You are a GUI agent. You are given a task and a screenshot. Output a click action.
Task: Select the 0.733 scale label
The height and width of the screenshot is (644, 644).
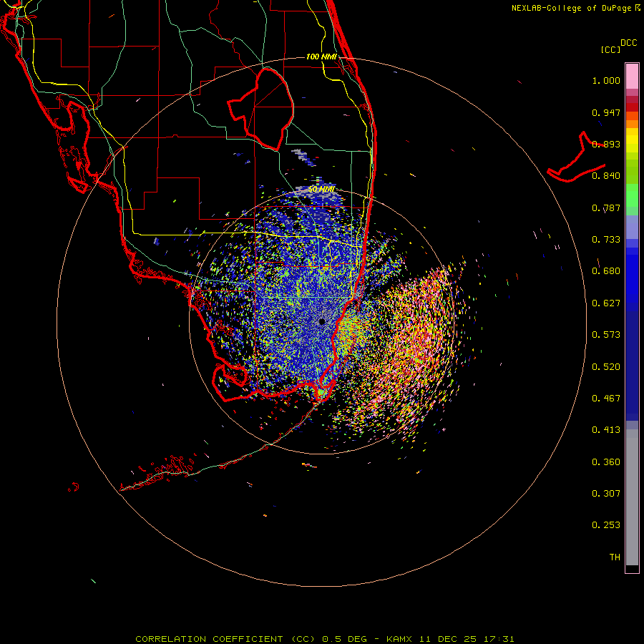[606, 240]
